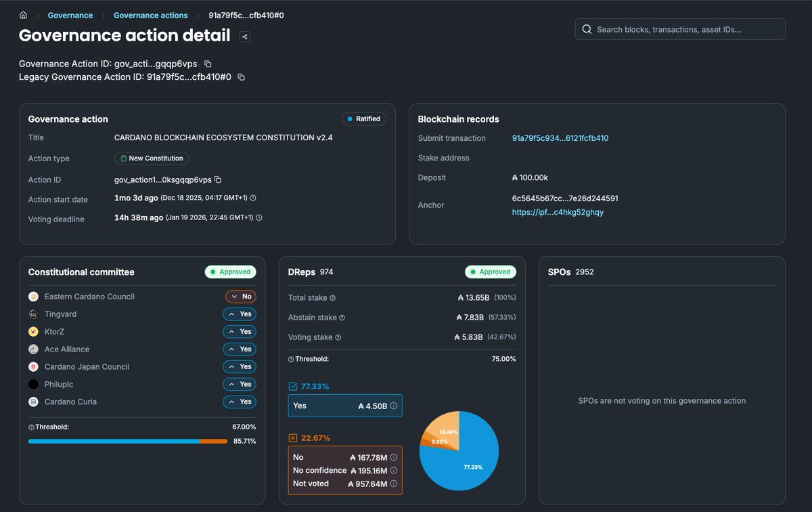Screen dimensions: 812x512
Task: Go to home via breadcrumb house icon
Action: coord(24,15)
